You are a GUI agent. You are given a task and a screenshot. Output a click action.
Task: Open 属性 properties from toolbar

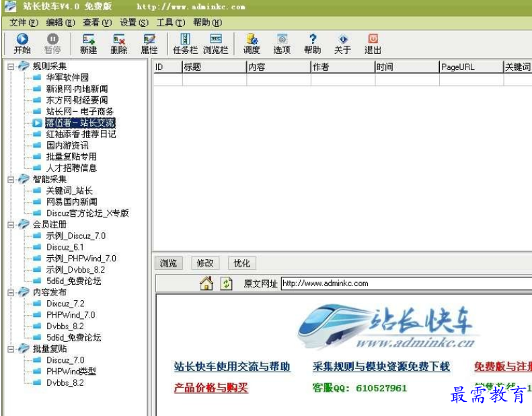coord(149,39)
